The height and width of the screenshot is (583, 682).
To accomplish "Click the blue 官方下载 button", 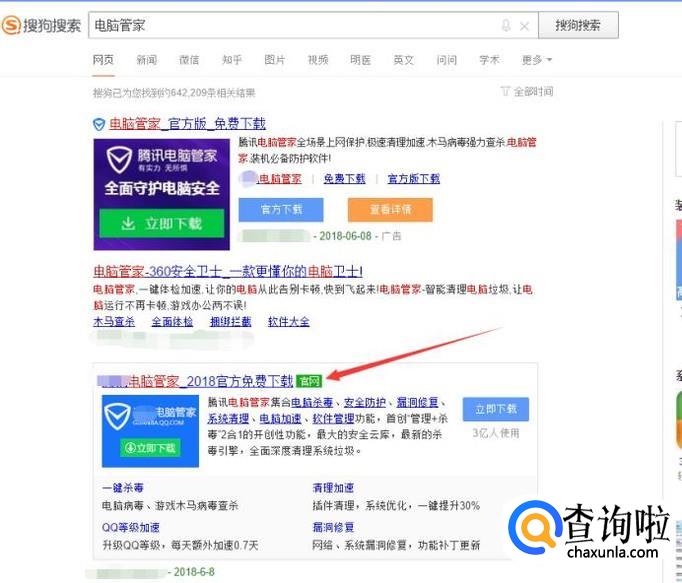I will click(281, 209).
